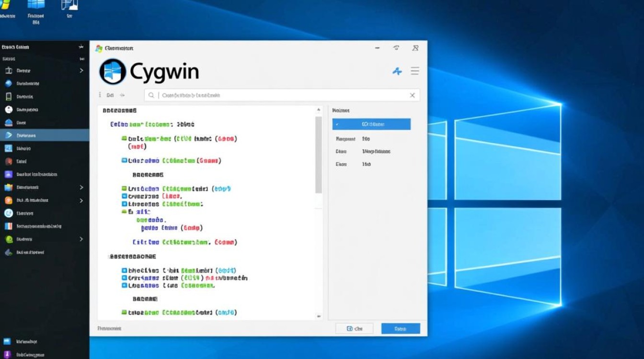Select the highlighted sidebar item with blue arrow
Viewport: 644px width, 359px height.
coord(44,135)
